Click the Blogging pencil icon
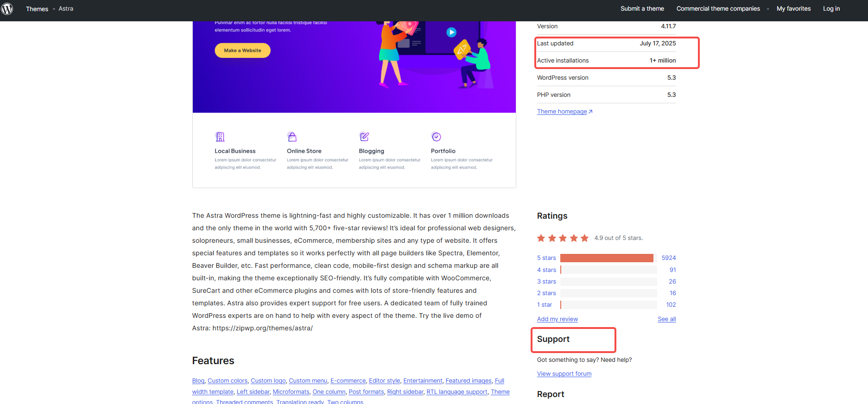The image size is (868, 404). [364, 137]
